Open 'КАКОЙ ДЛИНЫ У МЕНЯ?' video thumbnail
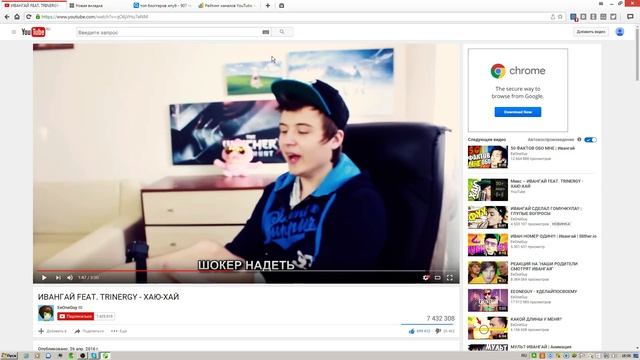640x360 pixels. pos(488,328)
